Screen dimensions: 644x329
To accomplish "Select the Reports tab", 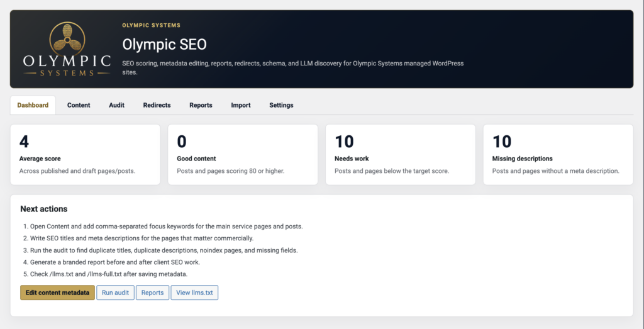I will [201, 105].
